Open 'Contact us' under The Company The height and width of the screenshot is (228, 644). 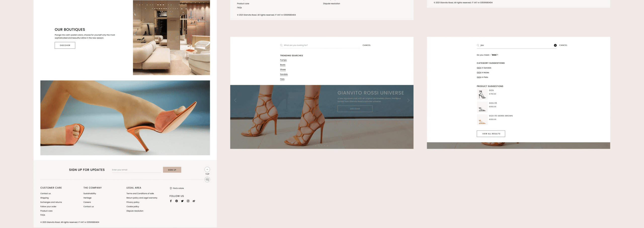tap(89, 206)
